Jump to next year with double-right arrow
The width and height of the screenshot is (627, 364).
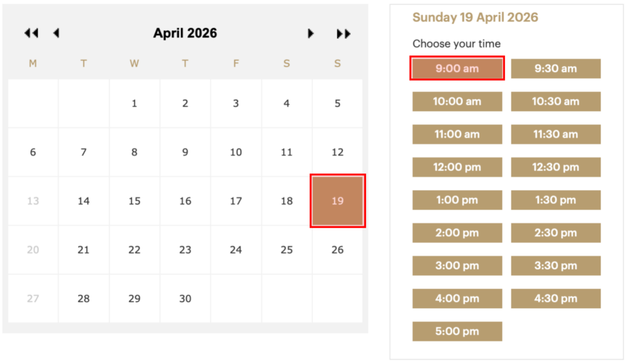point(344,34)
